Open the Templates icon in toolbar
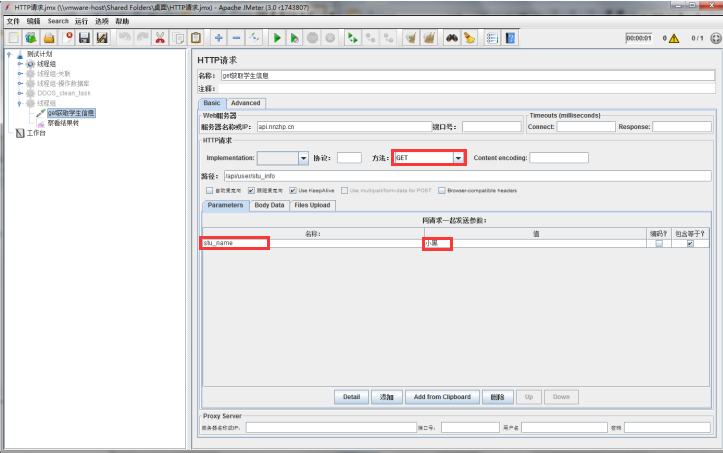 click(x=31, y=38)
